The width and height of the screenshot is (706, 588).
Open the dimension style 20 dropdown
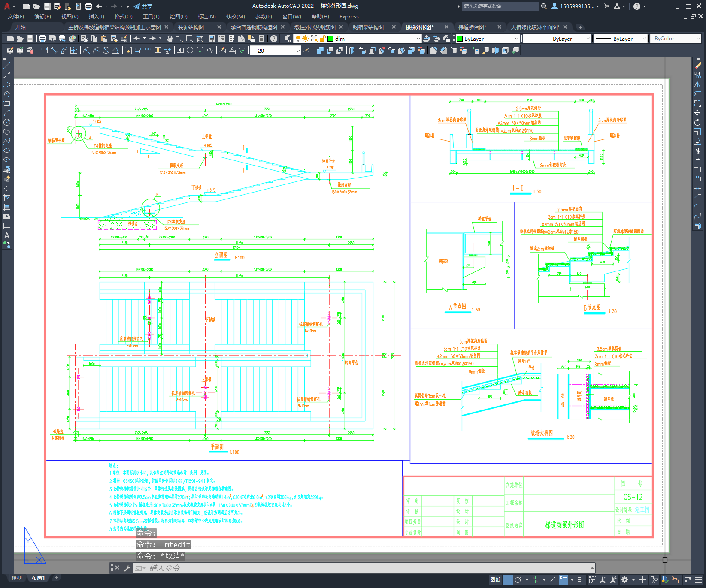298,51
